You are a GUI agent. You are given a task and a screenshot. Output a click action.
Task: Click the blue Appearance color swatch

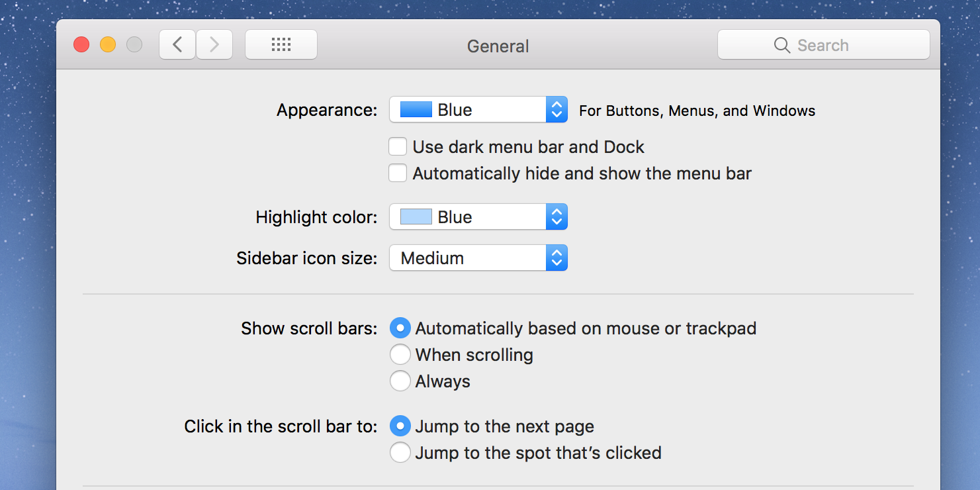416,110
